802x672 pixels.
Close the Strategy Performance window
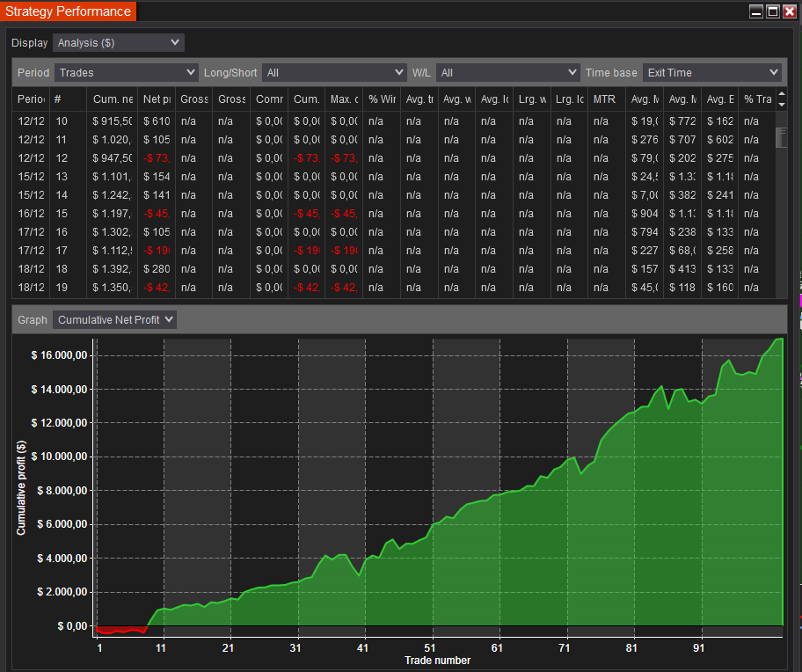(790, 11)
